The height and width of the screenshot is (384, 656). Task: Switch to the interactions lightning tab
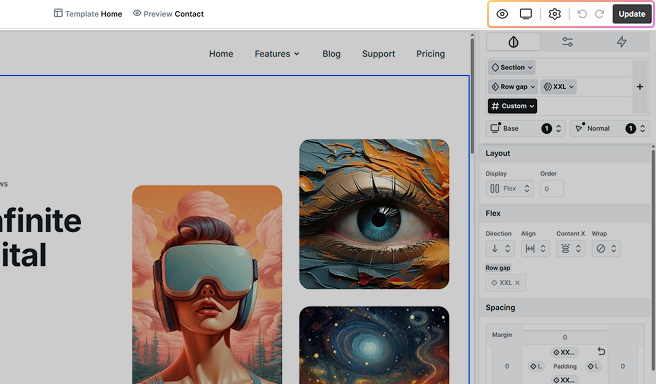tap(622, 42)
